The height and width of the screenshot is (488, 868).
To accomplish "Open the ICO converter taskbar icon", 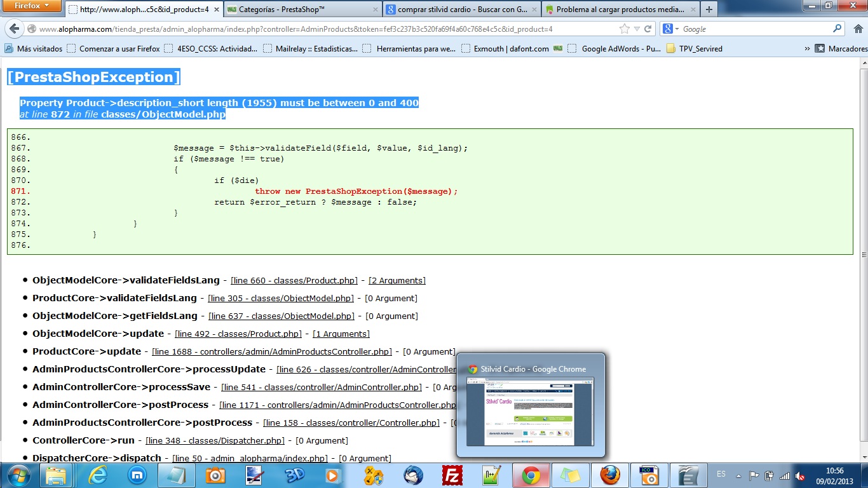I will [x=649, y=475].
